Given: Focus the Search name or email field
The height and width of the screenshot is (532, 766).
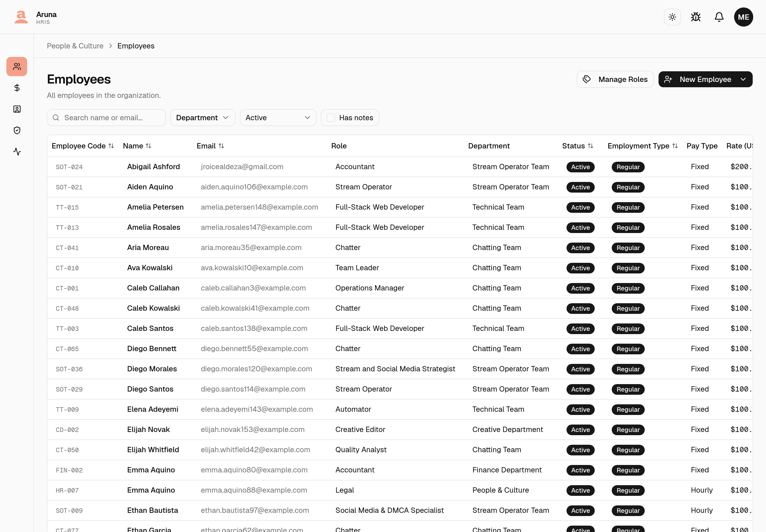Looking at the screenshot, I should click(106, 118).
